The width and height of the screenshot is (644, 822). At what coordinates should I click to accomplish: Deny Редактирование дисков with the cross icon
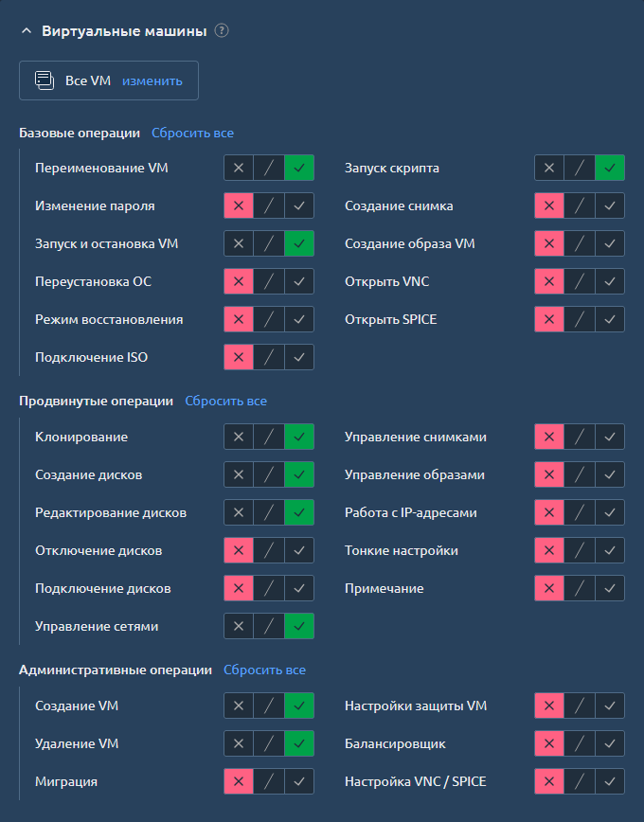pos(239,512)
